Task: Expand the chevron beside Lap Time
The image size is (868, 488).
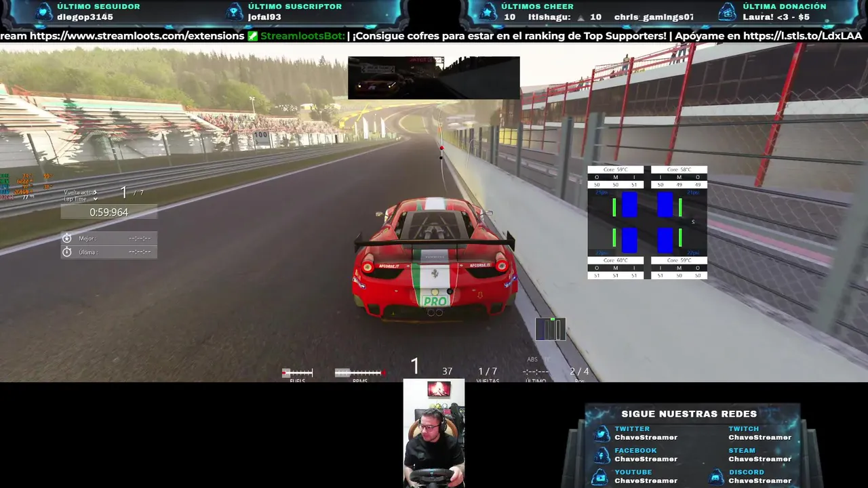Action: (95, 199)
